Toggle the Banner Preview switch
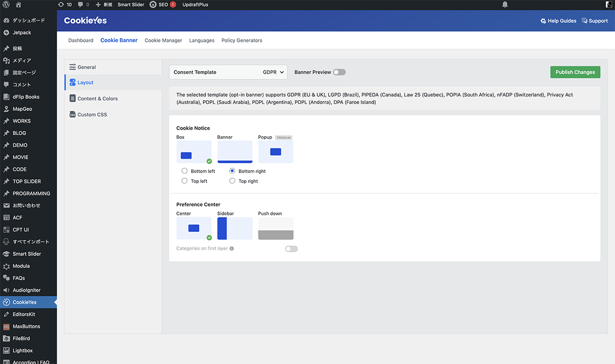 click(x=339, y=72)
